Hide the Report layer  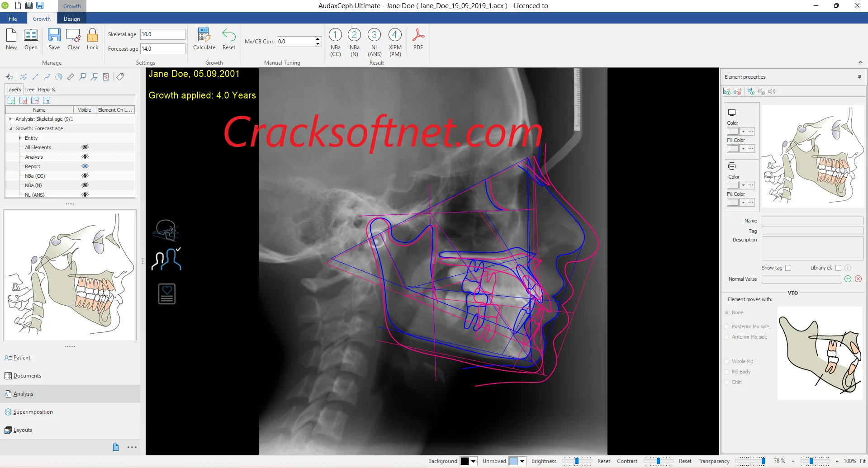(x=85, y=166)
